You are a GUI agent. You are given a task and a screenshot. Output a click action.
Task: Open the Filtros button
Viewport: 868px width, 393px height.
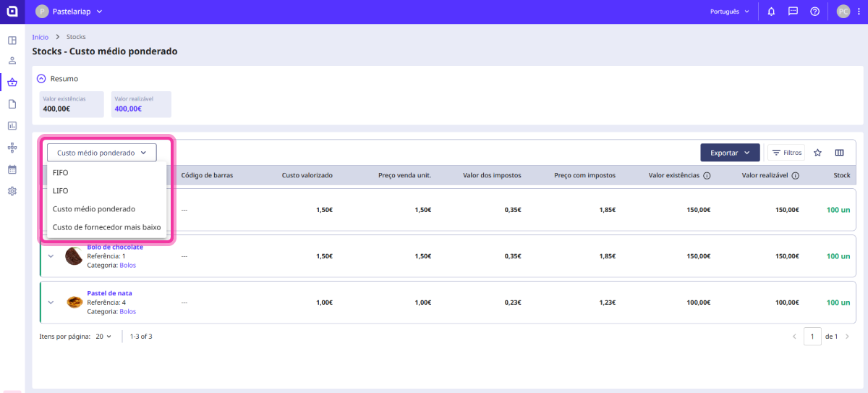[x=786, y=153]
